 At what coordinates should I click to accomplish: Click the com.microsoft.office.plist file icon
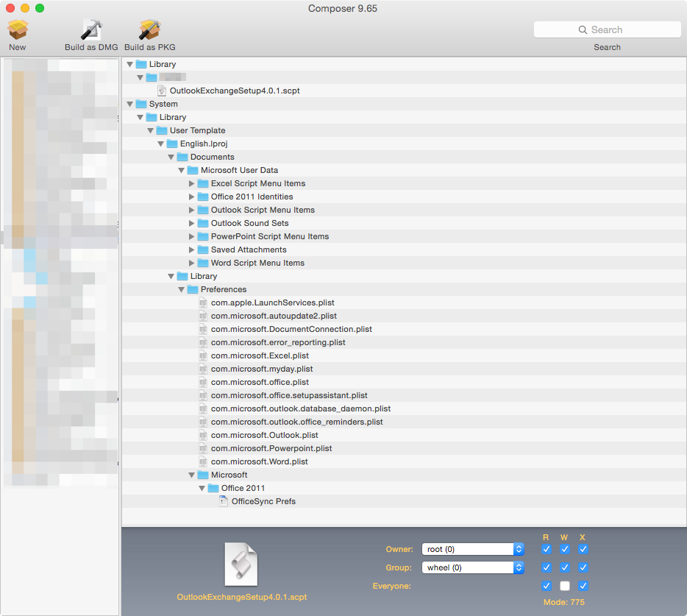(203, 382)
